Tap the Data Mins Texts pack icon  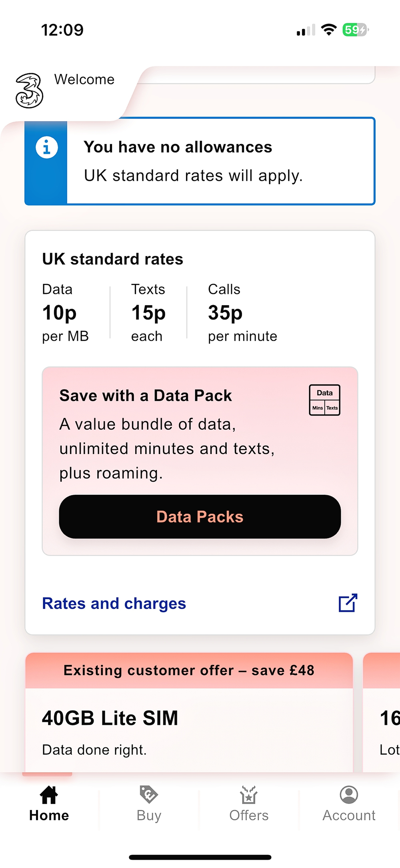click(x=324, y=400)
